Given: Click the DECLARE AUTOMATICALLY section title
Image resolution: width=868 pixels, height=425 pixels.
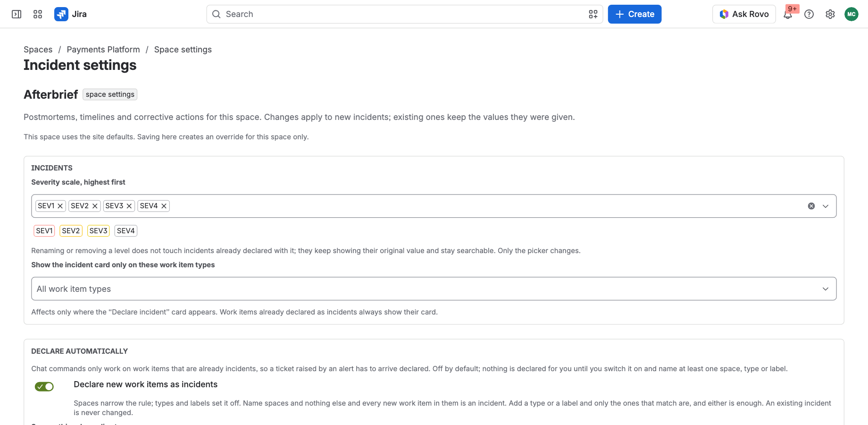Looking at the screenshot, I should [x=80, y=351].
